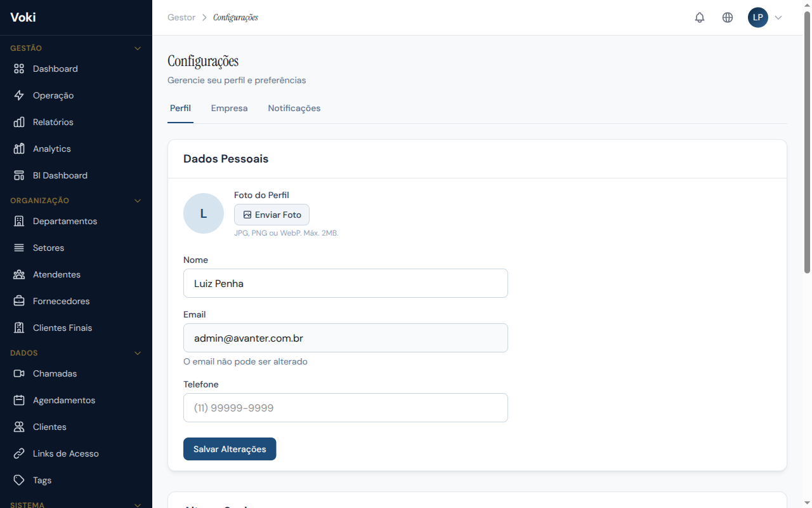The width and height of the screenshot is (812, 508).
Task: Open Fornecedores briefcase item
Action: tap(61, 301)
